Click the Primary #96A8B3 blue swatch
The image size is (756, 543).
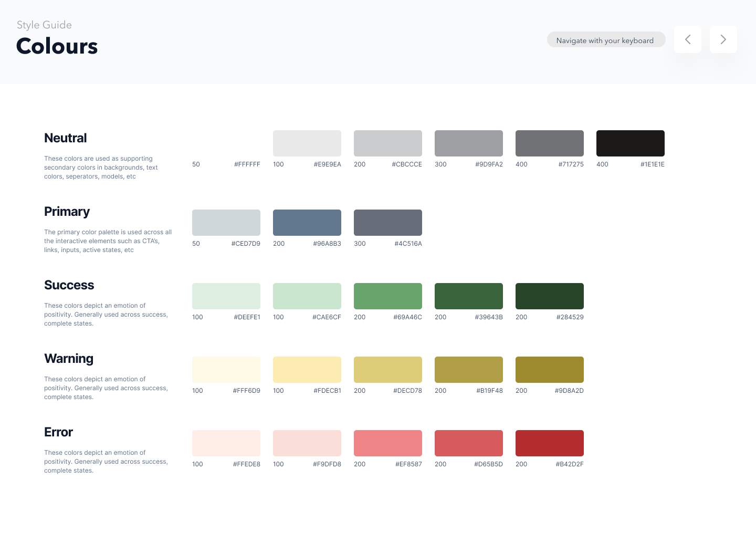[x=307, y=223]
